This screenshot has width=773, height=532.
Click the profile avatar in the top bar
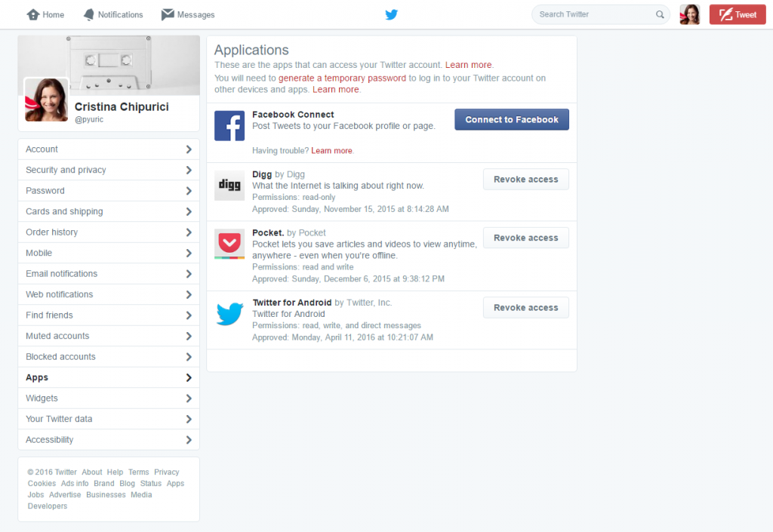tap(689, 14)
